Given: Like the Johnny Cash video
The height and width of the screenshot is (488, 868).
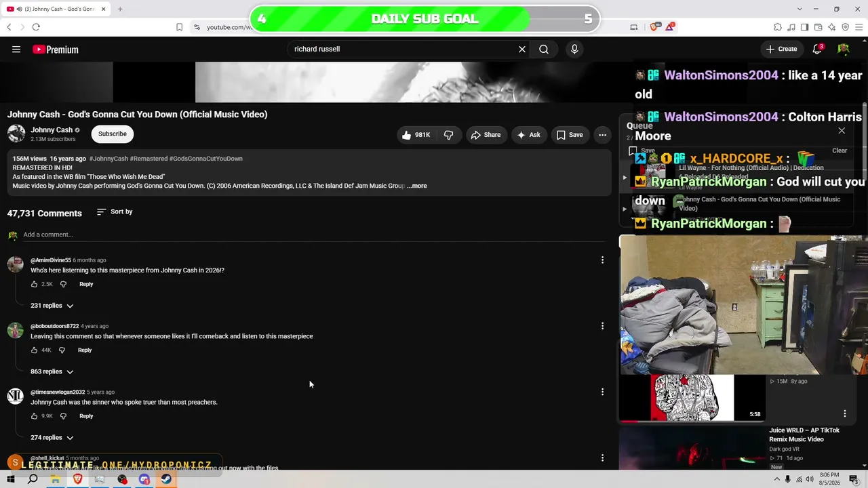Looking at the screenshot, I should coord(416,135).
